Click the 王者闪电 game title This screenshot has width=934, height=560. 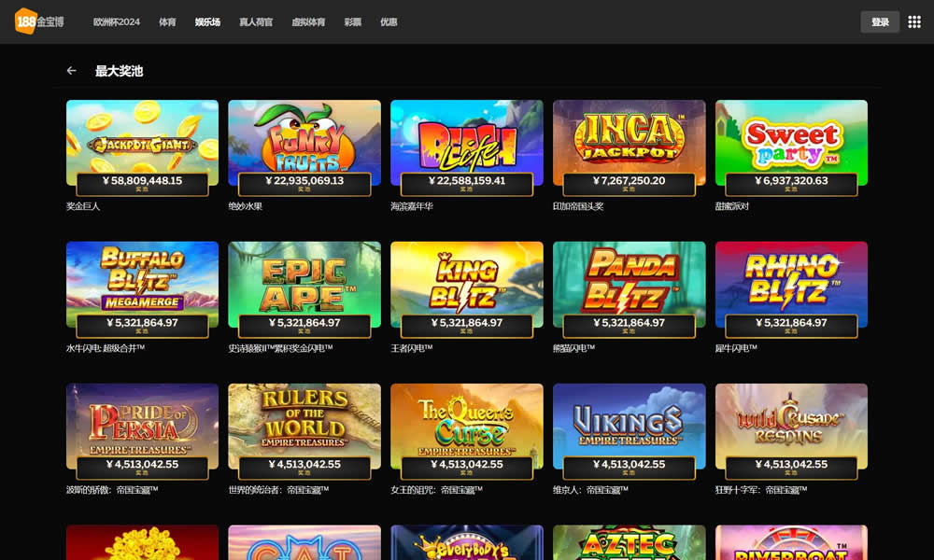tap(412, 348)
